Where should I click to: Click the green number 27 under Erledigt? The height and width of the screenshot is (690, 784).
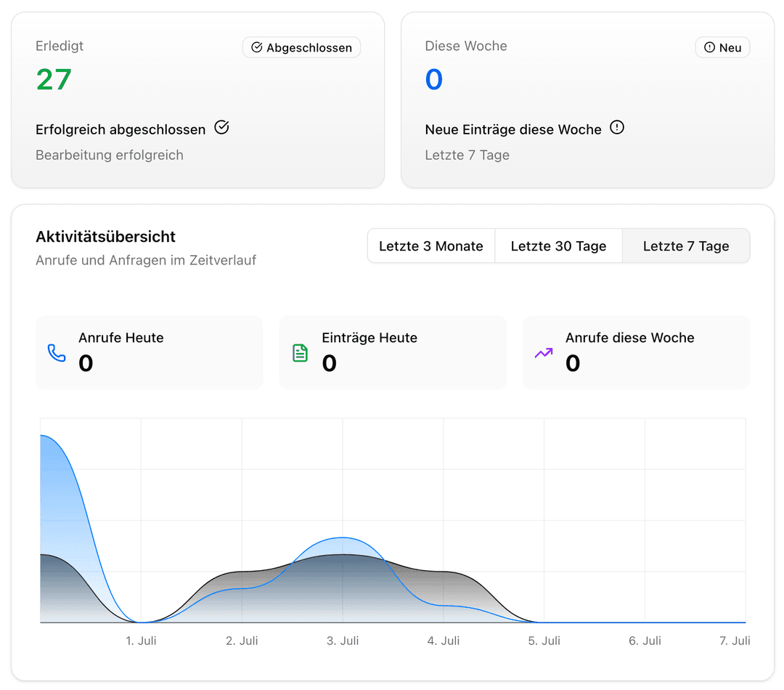[54, 79]
